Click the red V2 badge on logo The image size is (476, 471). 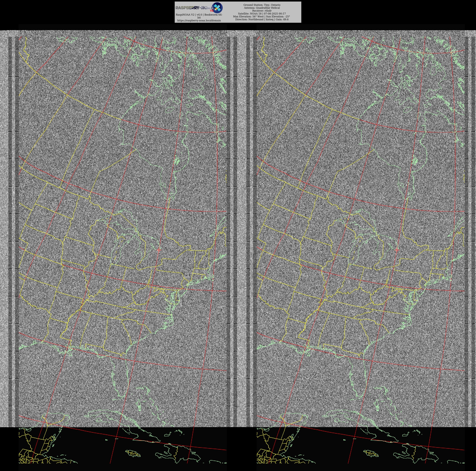click(212, 11)
